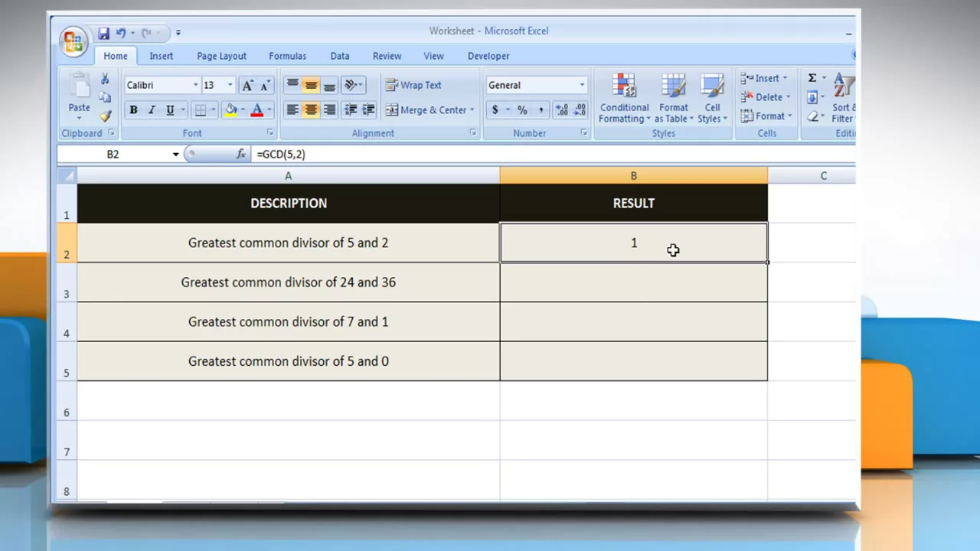Open the Fill Color palette arrow
The height and width of the screenshot is (551, 980).
(242, 109)
